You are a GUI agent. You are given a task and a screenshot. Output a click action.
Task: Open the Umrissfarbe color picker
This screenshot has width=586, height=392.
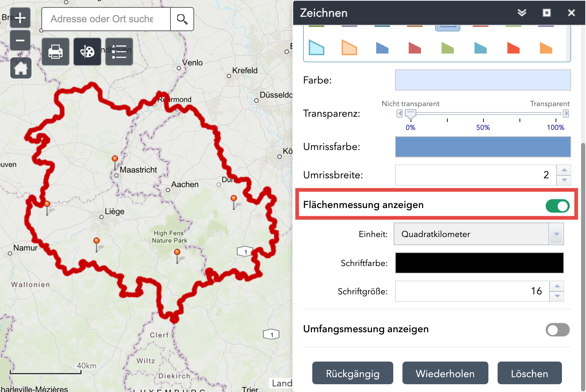(483, 147)
